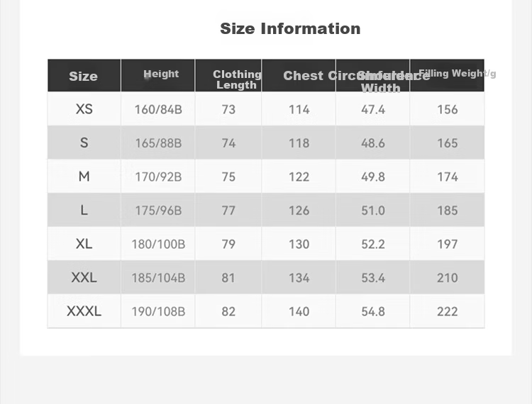Click the 190/108B height cell

158,311
